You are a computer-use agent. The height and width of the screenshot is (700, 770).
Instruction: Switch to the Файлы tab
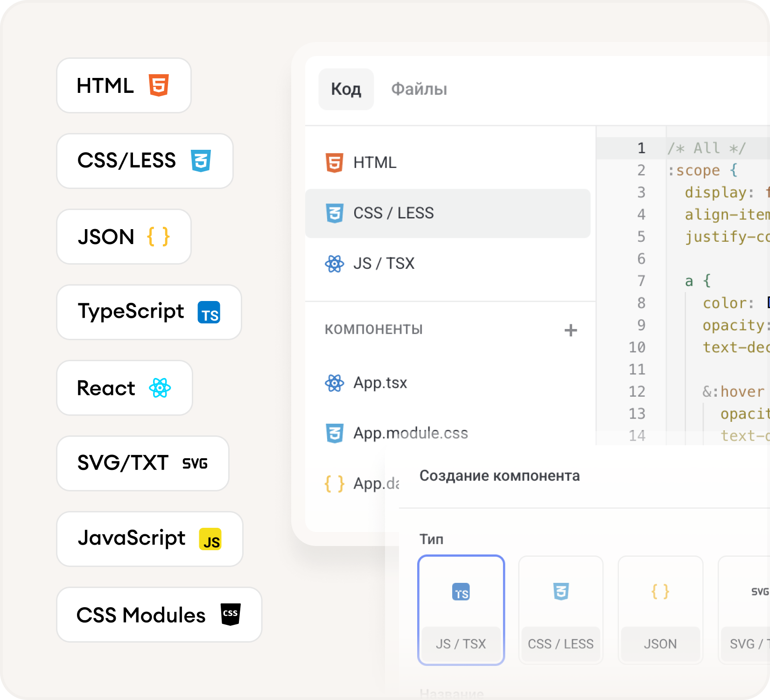[x=419, y=89]
